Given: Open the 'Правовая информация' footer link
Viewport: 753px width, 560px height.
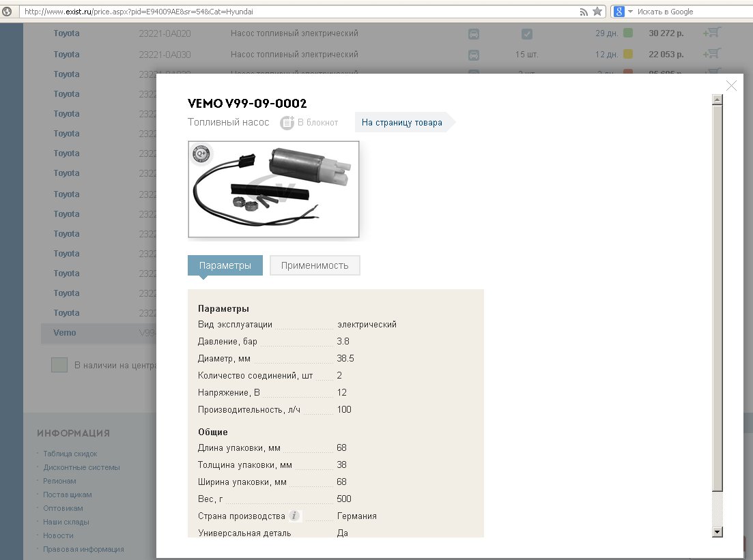Looking at the screenshot, I should 83,550.
